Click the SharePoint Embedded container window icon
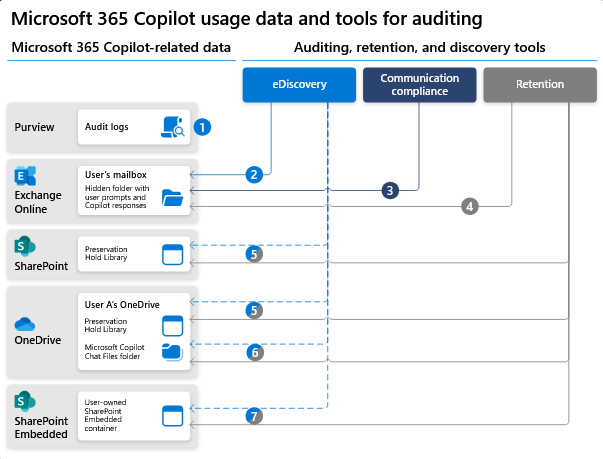The height and width of the screenshot is (459, 603). click(173, 413)
